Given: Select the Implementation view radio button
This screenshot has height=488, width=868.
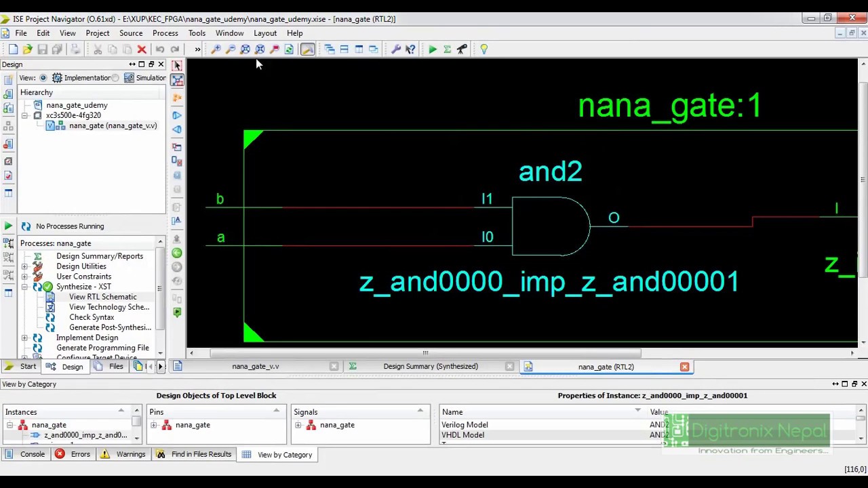Looking at the screenshot, I should pos(43,78).
